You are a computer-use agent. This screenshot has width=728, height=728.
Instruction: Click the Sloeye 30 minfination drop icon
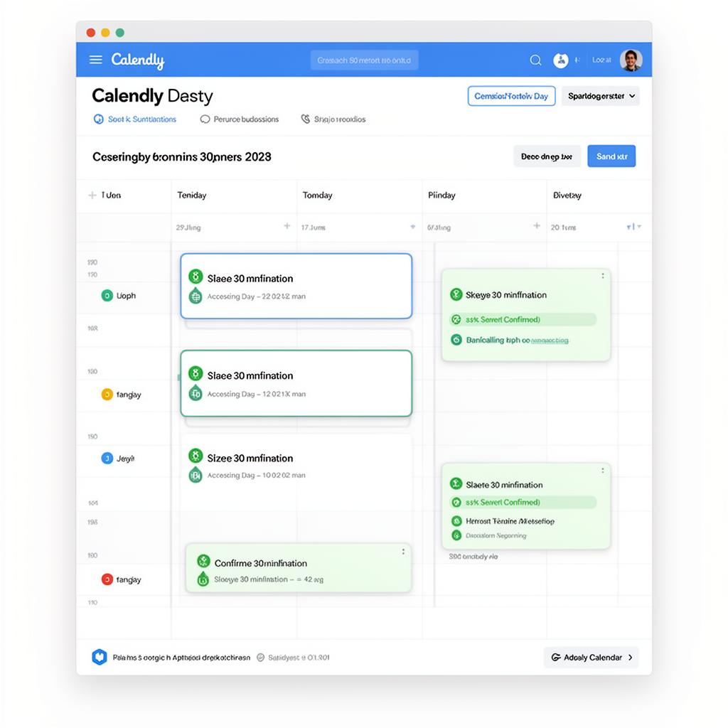[x=203, y=579]
